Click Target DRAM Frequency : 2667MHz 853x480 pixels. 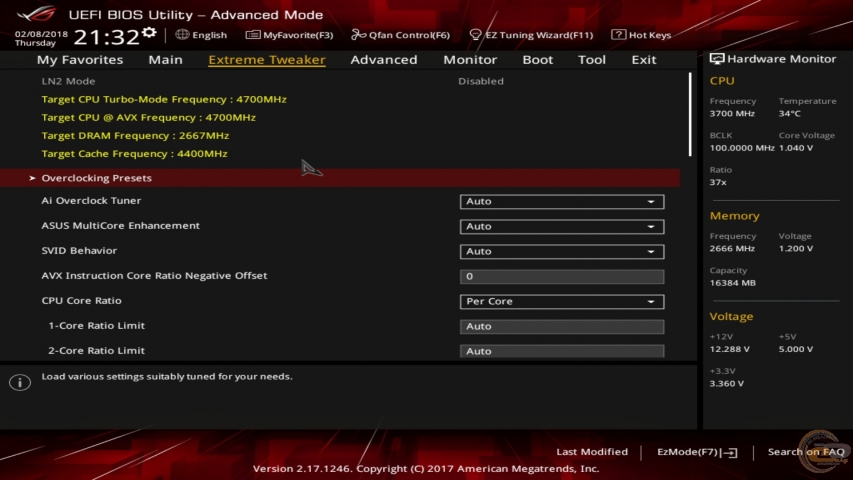(135, 136)
